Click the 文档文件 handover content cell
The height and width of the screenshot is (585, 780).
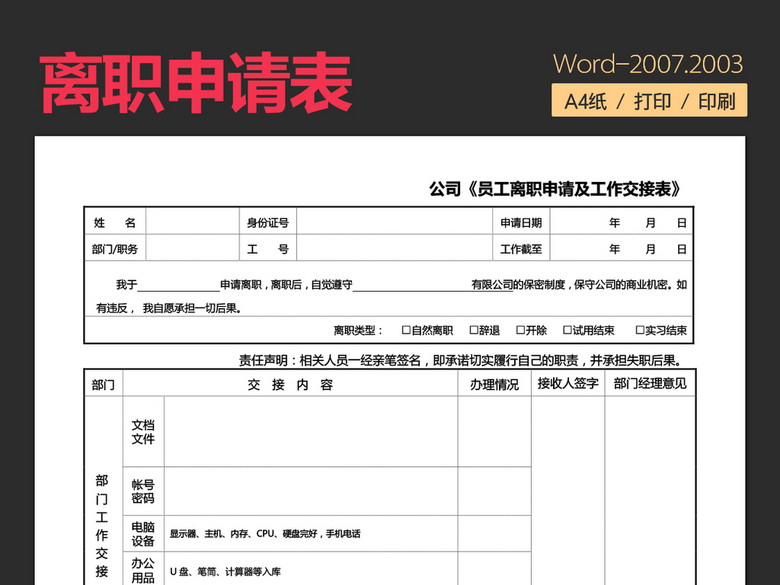tap(311, 432)
